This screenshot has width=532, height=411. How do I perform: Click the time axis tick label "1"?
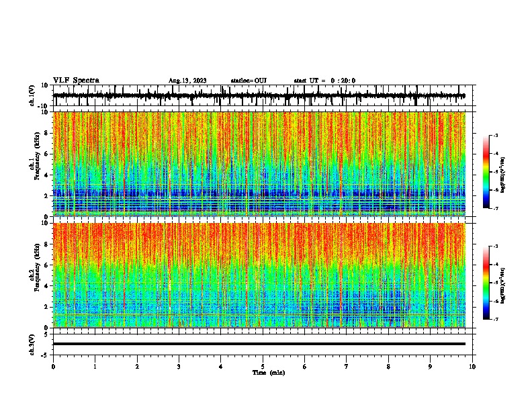tap(95, 367)
